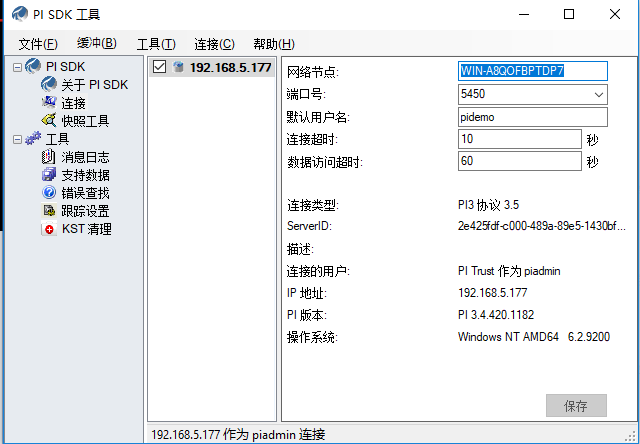The image size is (640, 444).
Task: Click the 网络节点 input field
Action: click(x=533, y=71)
